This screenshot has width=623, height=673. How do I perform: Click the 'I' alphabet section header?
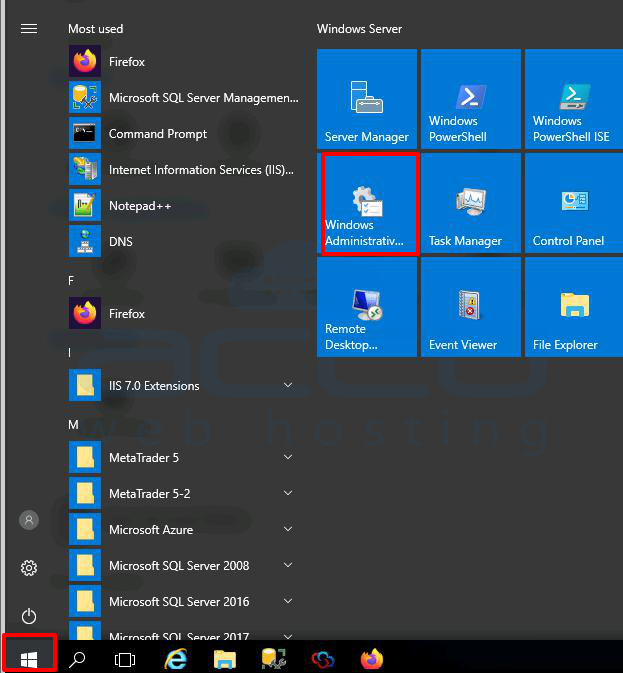coord(70,353)
